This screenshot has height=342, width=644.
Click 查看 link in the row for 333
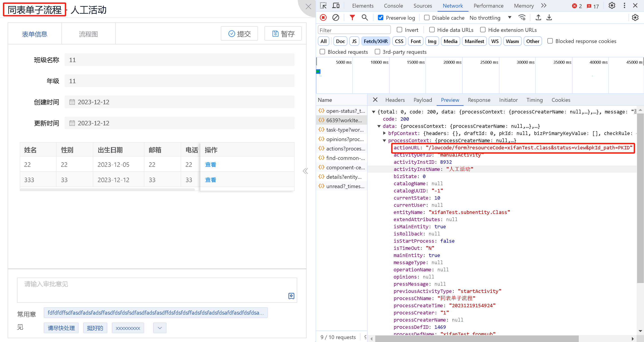pyautogui.click(x=210, y=180)
